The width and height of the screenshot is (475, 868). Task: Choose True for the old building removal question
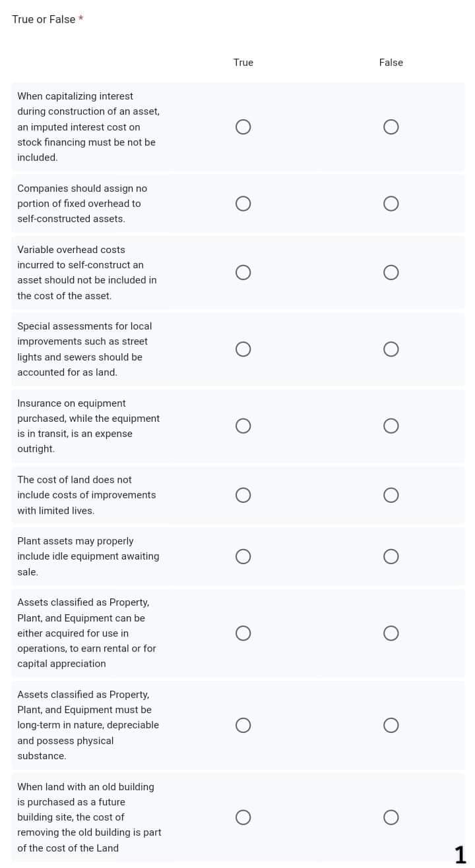[x=243, y=817]
